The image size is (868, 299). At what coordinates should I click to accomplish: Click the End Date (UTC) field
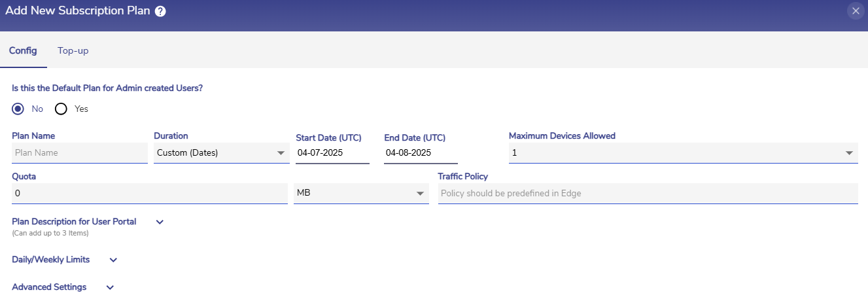tap(421, 153)
